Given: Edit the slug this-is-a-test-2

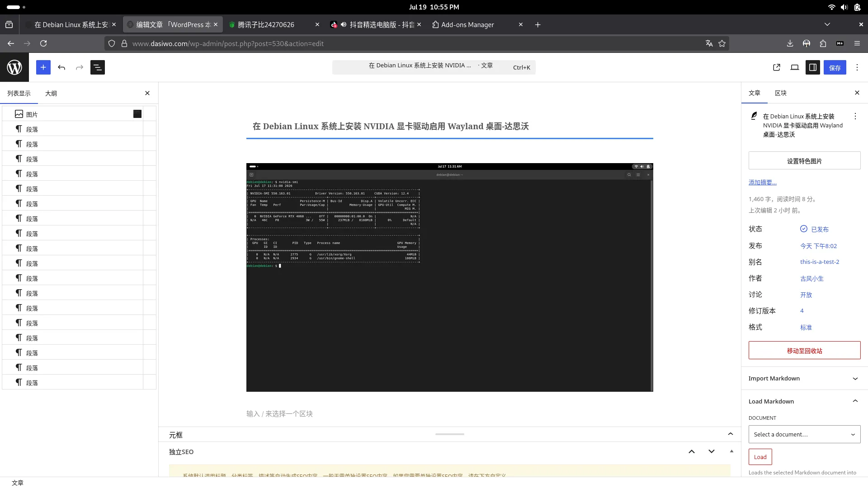Looking at the screenshot, I should point(820,262).
